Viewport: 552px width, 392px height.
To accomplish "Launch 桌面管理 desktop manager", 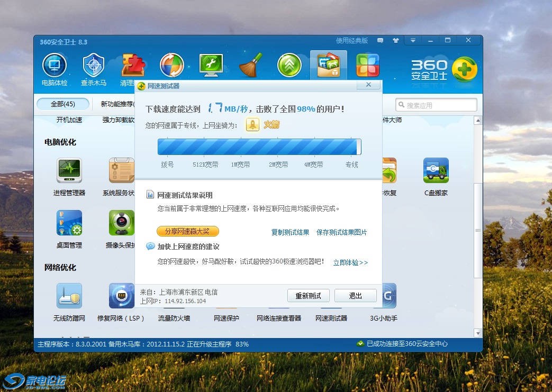I will pyautogui.click(x=69, y=223).
